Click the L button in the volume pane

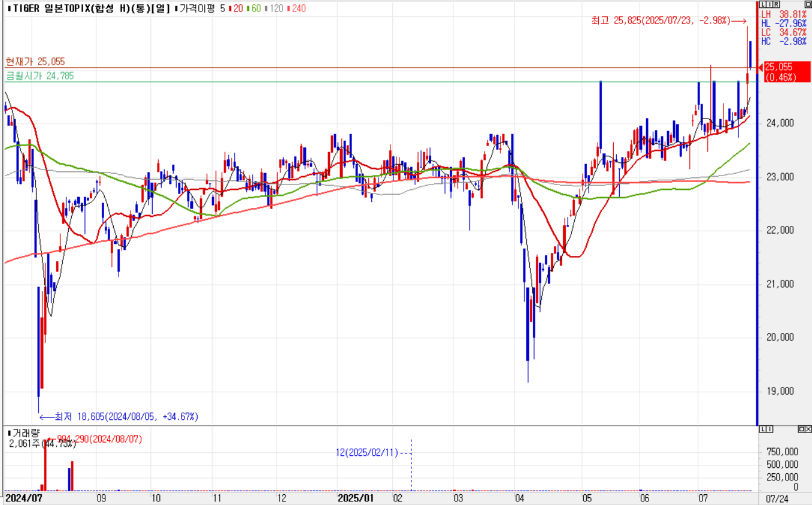[x=762, y=430]
